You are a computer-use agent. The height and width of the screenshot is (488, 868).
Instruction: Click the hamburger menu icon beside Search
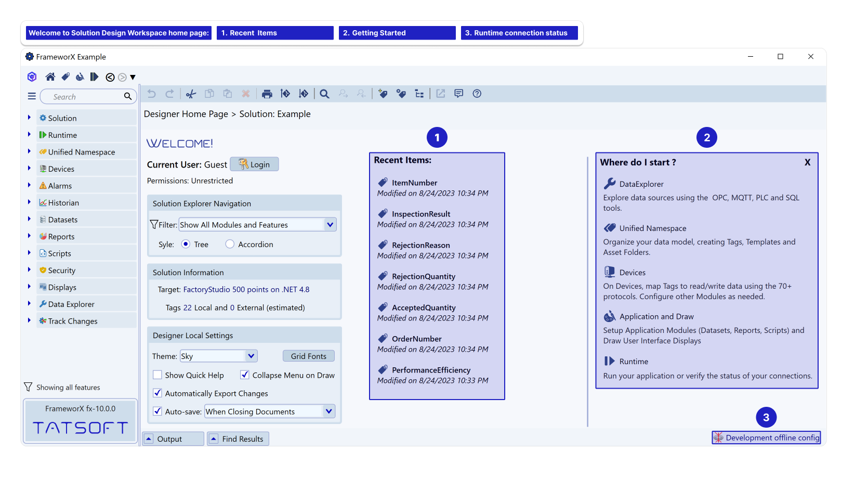[32, 96]
